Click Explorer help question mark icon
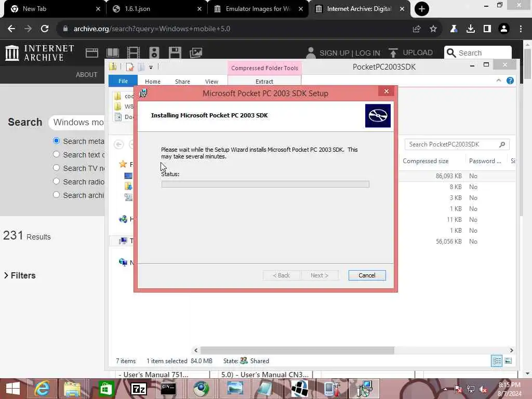532x399 pixels. 510,81
